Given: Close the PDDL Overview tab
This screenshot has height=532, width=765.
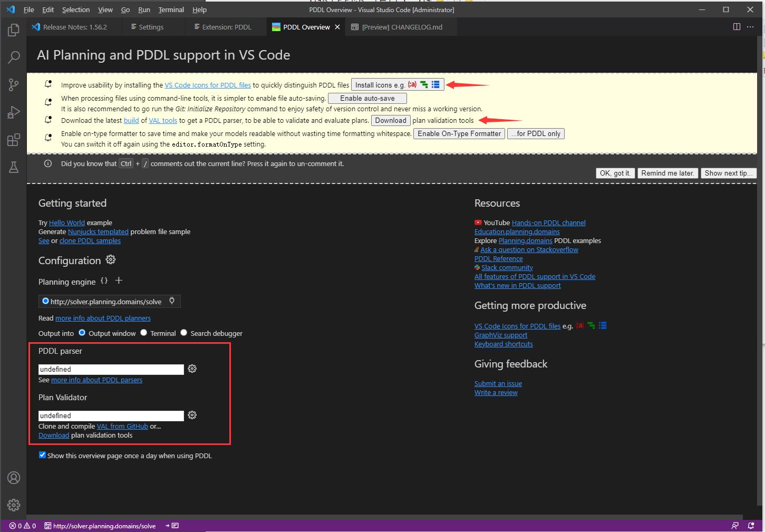Looking at the screenshot, I should coord(337,27).
